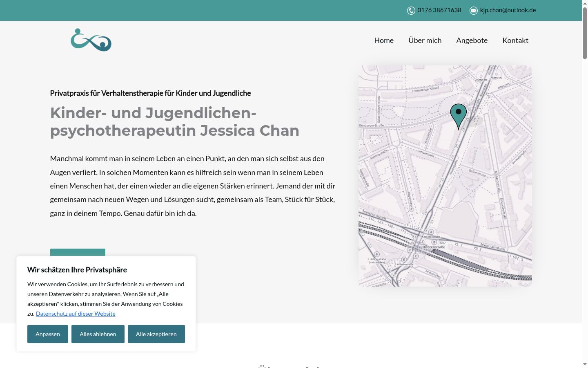The width and height of the screenshot is (588, 368).
Task: Click the email envelope icon
Action: (474, 11)
